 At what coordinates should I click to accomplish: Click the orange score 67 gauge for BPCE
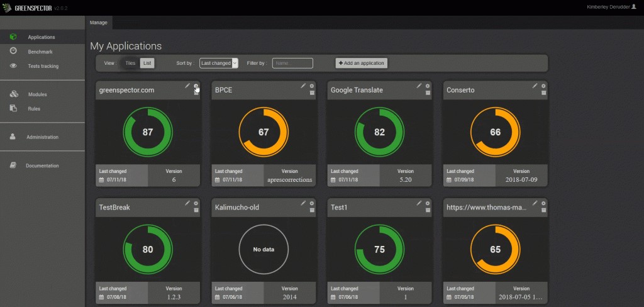[264, 132]
